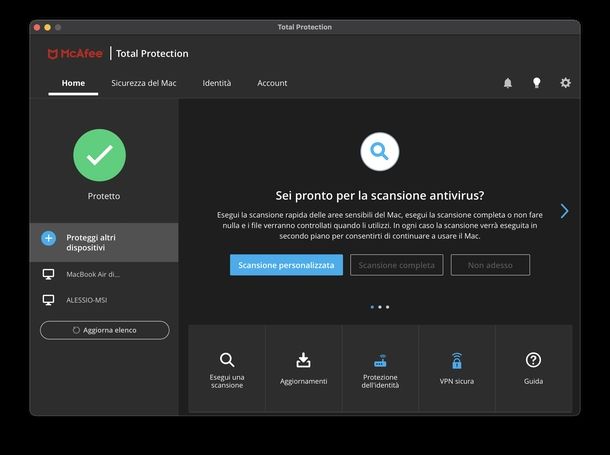610x455 pixels.
Task: Click the lightbulb tips icon
Action: [536, 82]
